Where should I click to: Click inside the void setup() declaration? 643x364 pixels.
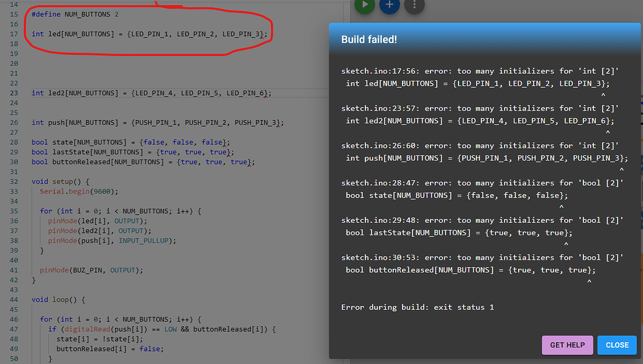(x=53, y=181)
